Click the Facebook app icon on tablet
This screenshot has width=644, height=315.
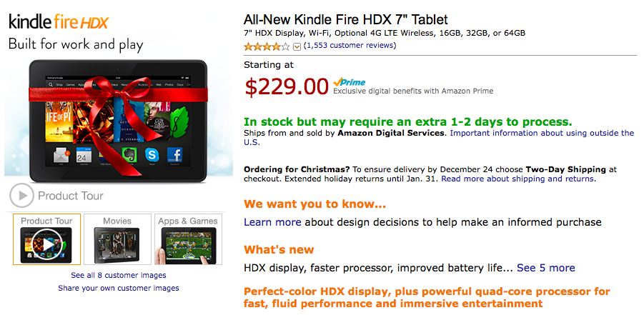tap(174, 155)
